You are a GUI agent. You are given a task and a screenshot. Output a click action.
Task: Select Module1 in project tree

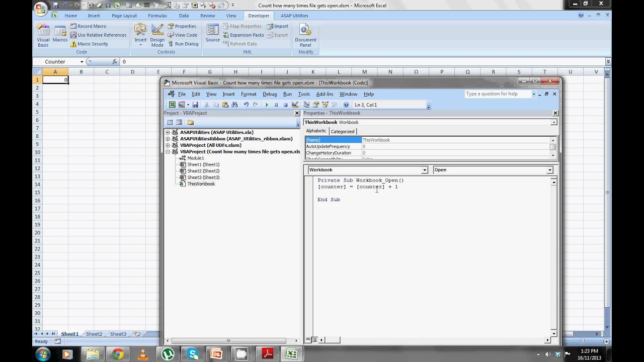click(195, 158)
